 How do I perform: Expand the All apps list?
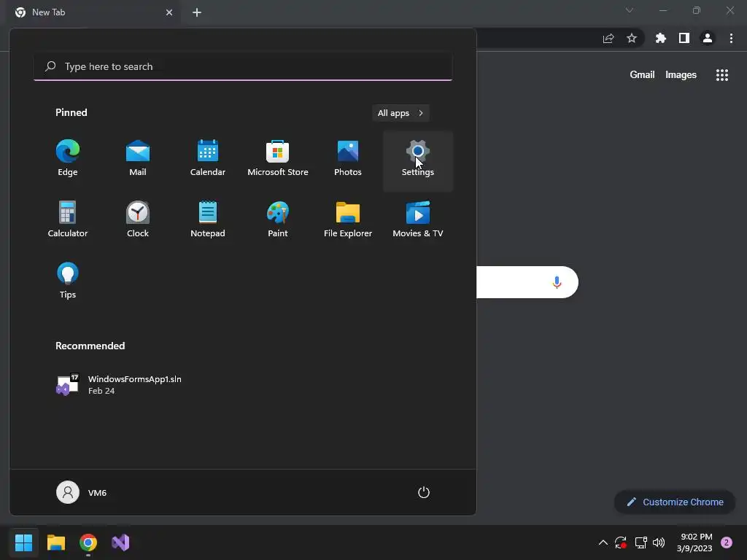click(400, 113)
